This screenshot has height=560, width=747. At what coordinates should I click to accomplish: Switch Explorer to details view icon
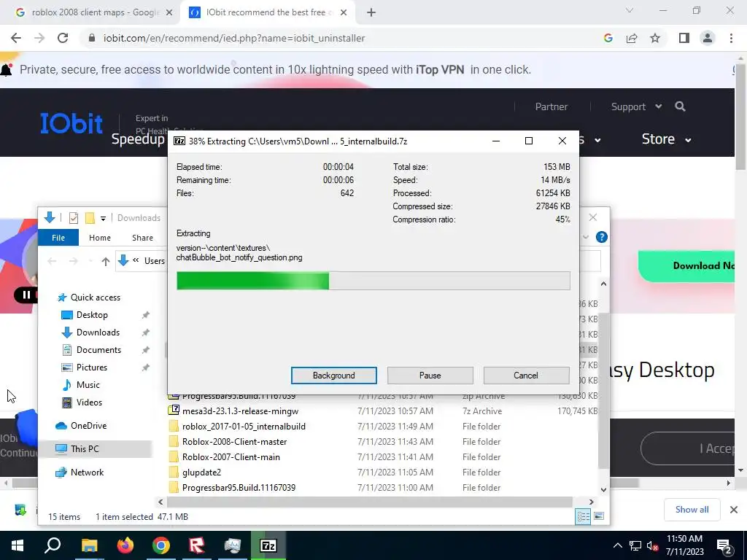click(583, 517)
